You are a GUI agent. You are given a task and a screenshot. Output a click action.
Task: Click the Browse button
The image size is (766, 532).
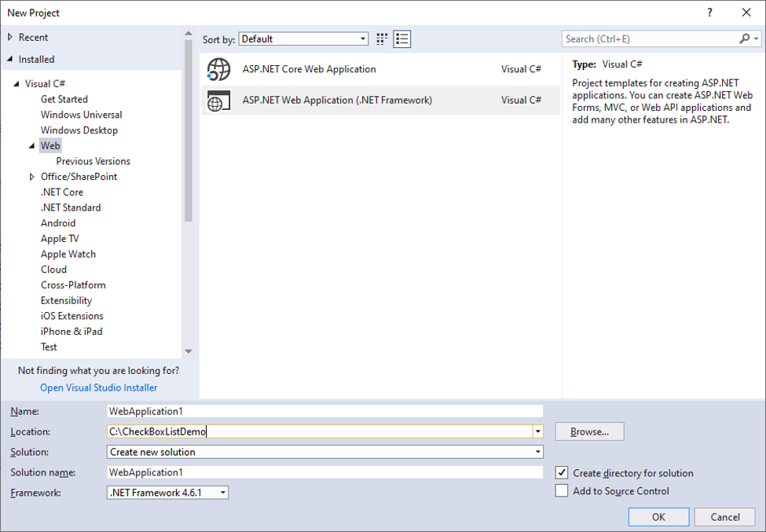pyautogui.click(x=589, y=431)
